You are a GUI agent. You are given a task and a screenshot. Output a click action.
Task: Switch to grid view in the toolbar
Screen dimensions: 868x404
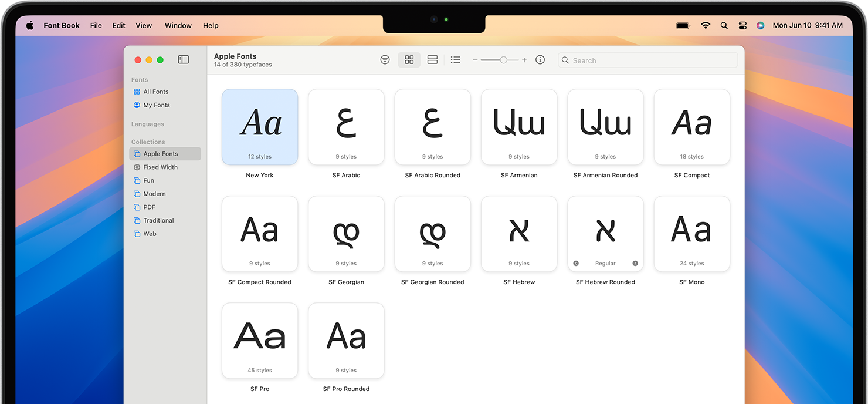coord(409,59)
